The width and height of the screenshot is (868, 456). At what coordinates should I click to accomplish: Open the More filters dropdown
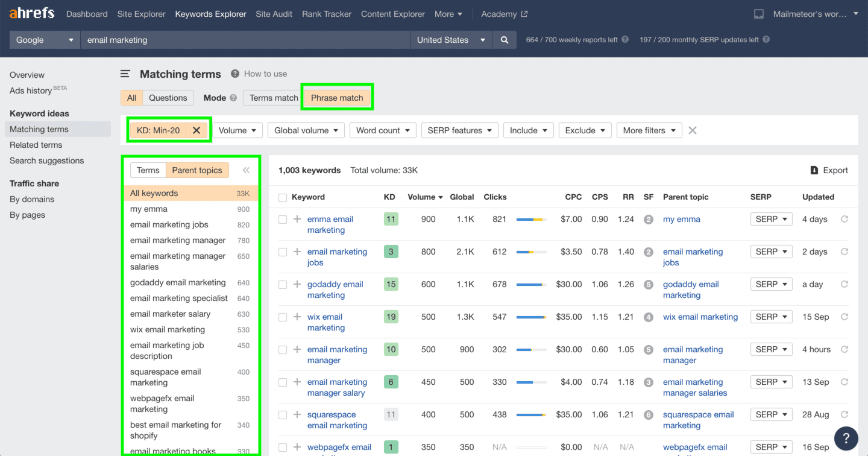coord(649,130)
